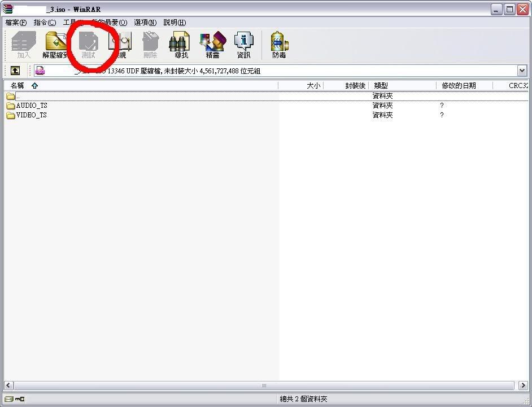Sort by the 修改的日期 (Modified date) column header
The image size is (532, 407).
click(x=459, y=86)
